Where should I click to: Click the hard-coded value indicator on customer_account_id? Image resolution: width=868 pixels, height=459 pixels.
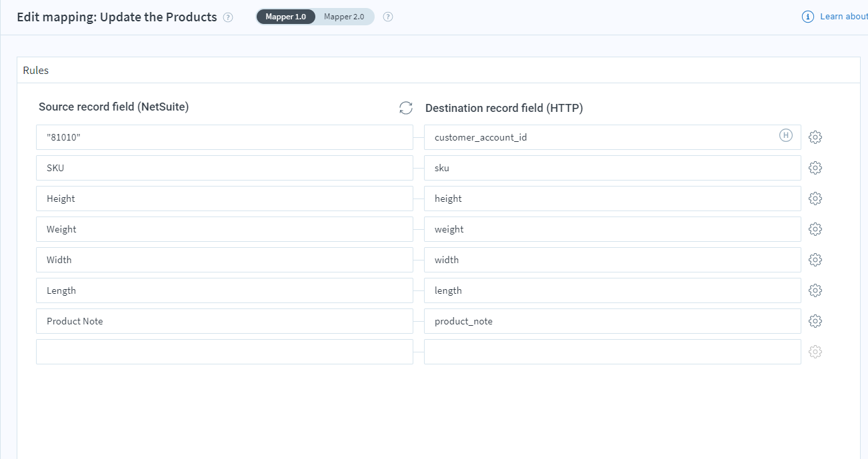[785, 135]
